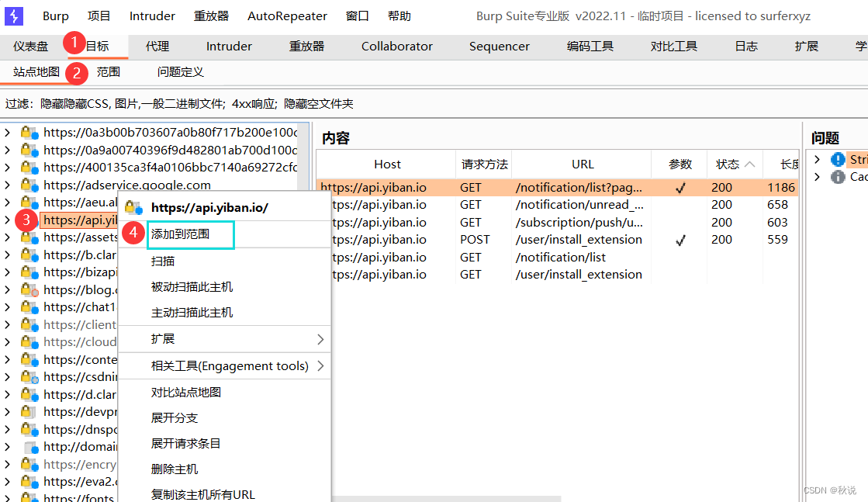Click the gray information issue icon

pos(838,177)
